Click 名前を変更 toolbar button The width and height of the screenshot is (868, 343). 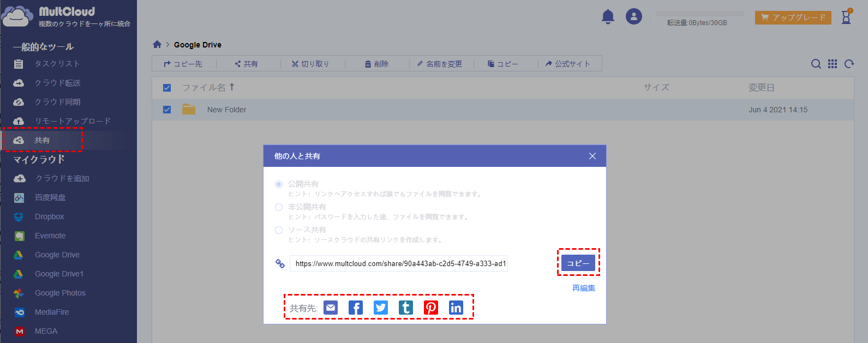click(440, 64)
